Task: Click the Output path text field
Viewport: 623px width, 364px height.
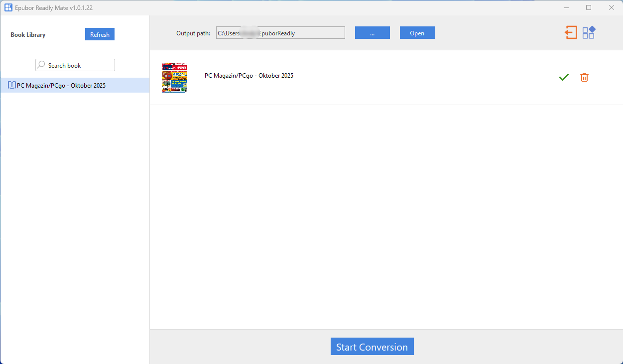Action: [x=280, y=33]
